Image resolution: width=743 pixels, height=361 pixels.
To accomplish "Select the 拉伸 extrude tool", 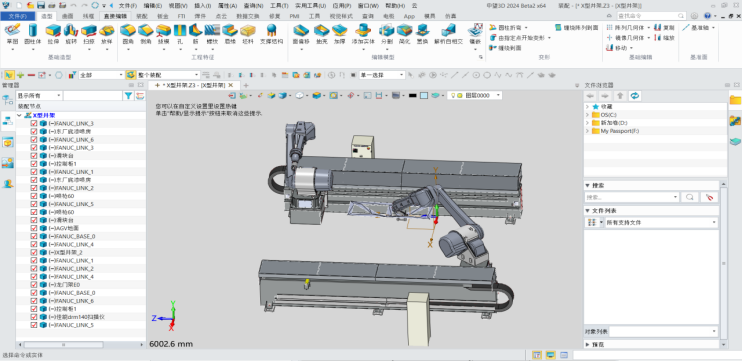I will pyautogui.click(x=53, y=34).
